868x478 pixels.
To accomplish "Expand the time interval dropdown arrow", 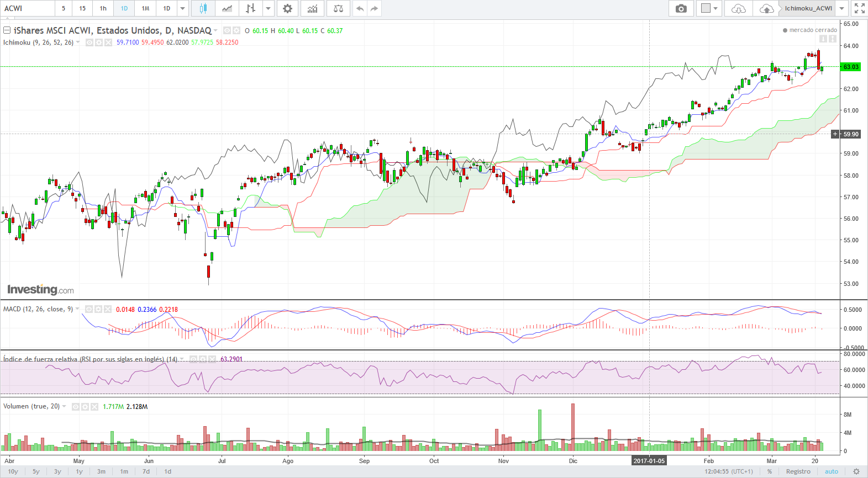I will [183, 8].
